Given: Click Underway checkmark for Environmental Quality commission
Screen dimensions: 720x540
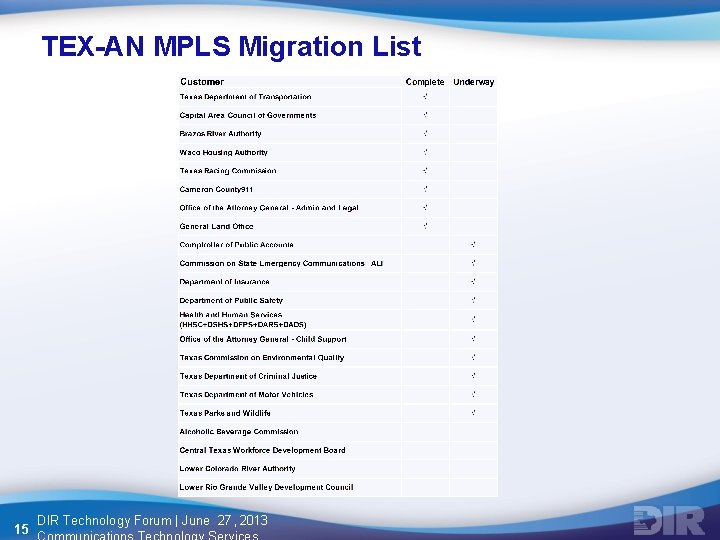Looking at the screenshot, I should [473, 357].
